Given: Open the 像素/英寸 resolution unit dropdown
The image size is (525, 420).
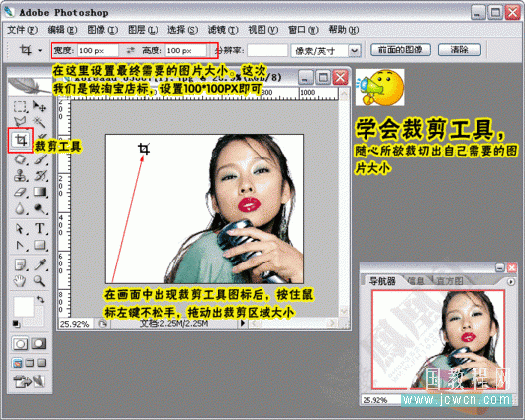Looking at the screenshot, I should [354, 51].
